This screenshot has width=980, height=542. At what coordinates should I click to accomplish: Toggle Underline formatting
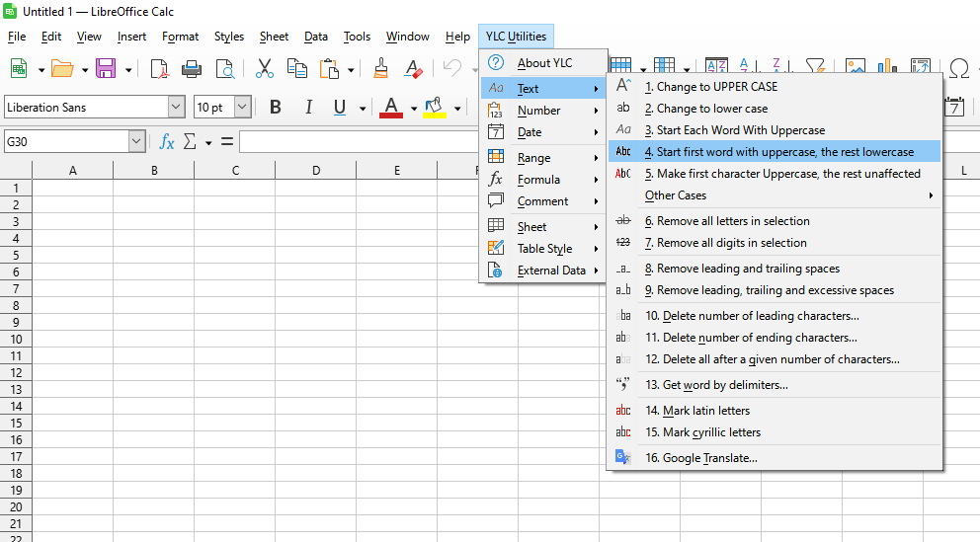340,107
